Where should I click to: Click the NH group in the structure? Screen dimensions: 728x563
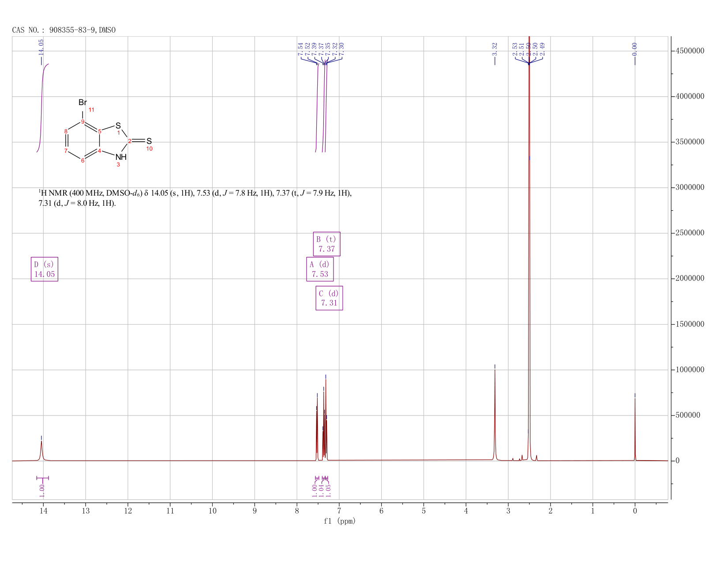pos(121,157)
